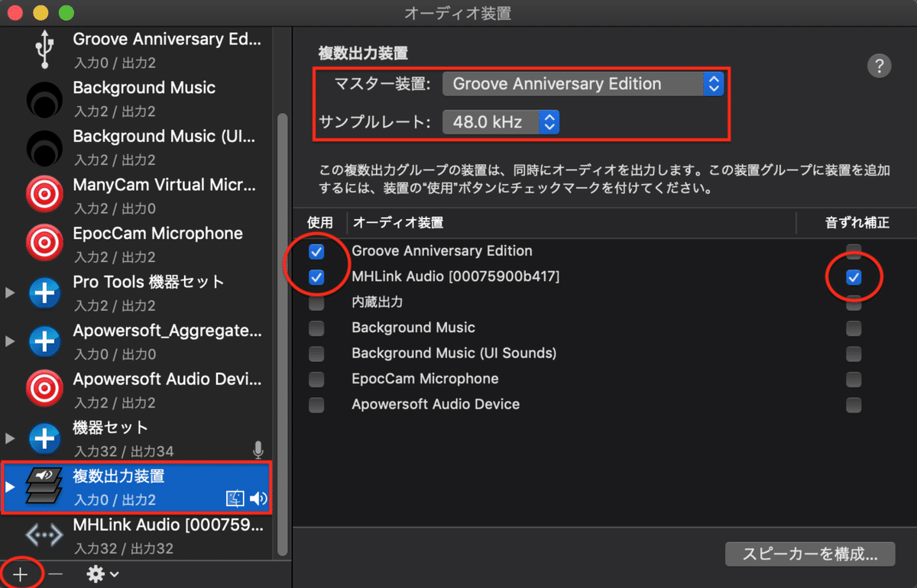The width and height of the screenshot is (917, 588).
Task: Click the device list vertical scrollbar
Action: (x=283, y=334)
